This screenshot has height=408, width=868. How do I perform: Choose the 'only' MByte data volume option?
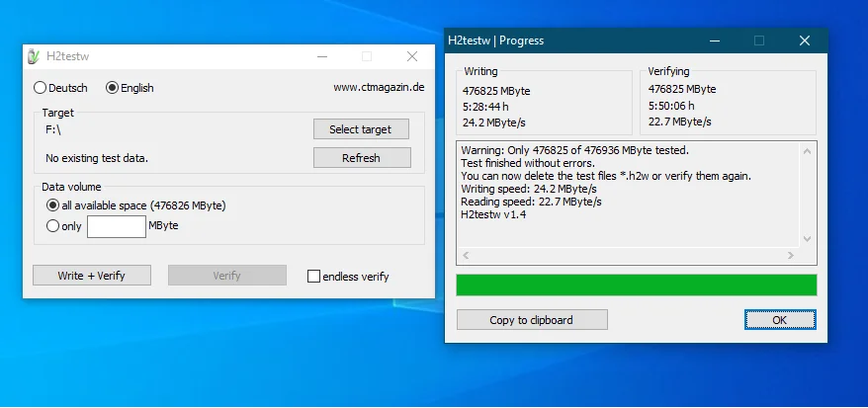tap(64, 226)
